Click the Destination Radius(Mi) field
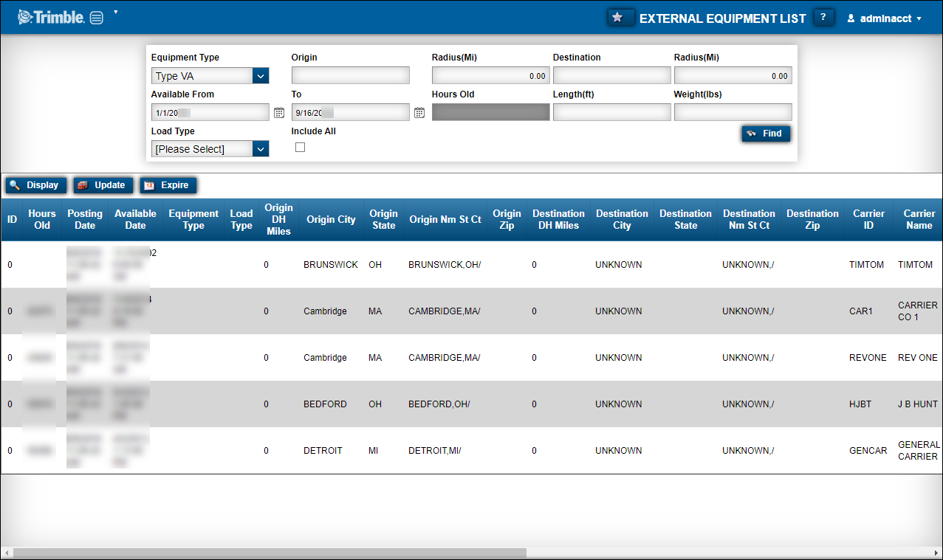Screen dimensions: 943x560 733,75
